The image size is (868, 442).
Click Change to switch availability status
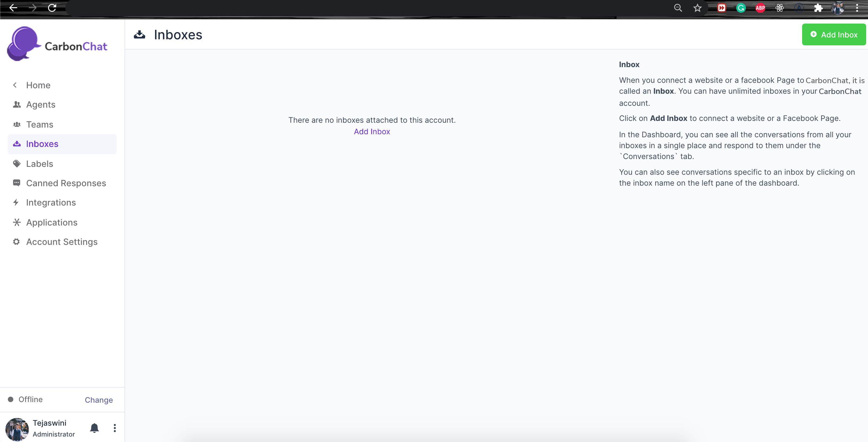point(99,400)
